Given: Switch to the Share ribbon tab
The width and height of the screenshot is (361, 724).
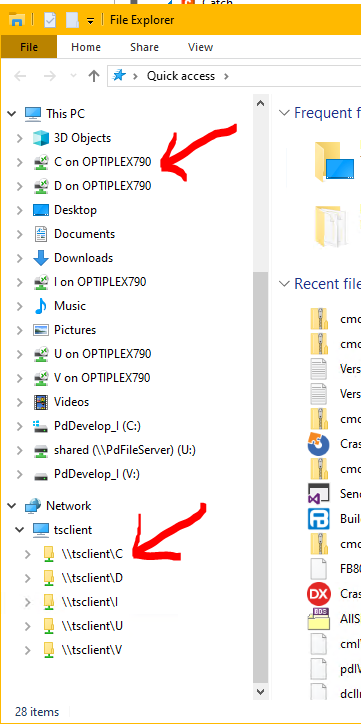Looking at the screenshot, I should [144, 47].
